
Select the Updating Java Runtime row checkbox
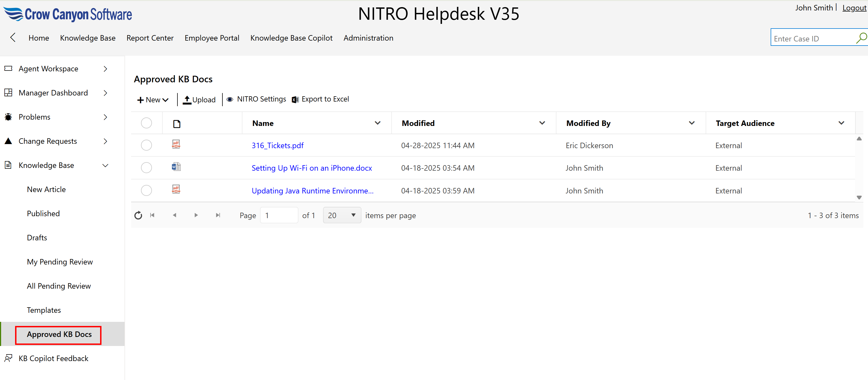[146, 190]
